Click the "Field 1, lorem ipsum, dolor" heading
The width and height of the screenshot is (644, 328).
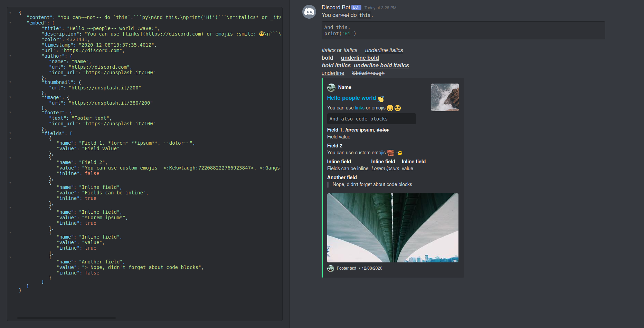tap(358, 130)
